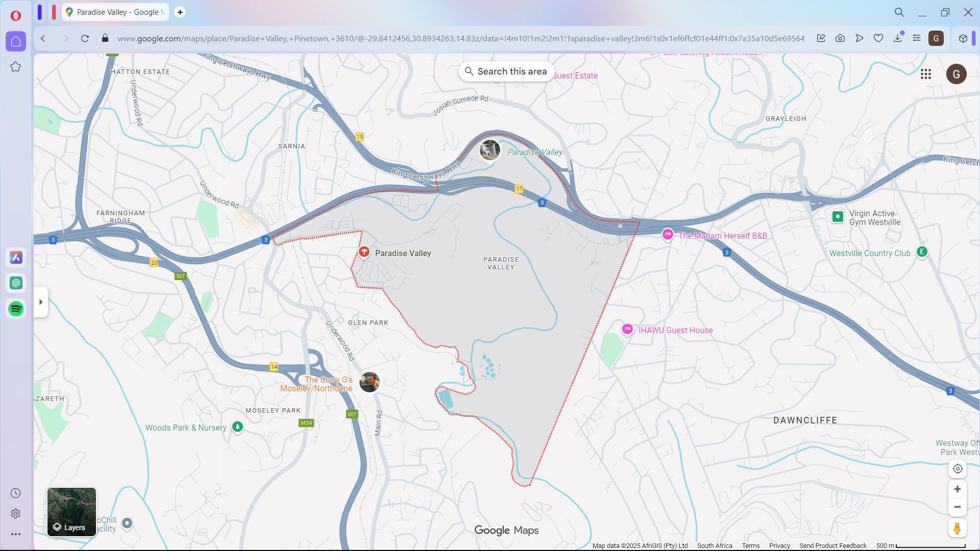Expand the collapsed side panel arrow
The width and height of the screenshot is (980, 551).
(x=41, y=302)
